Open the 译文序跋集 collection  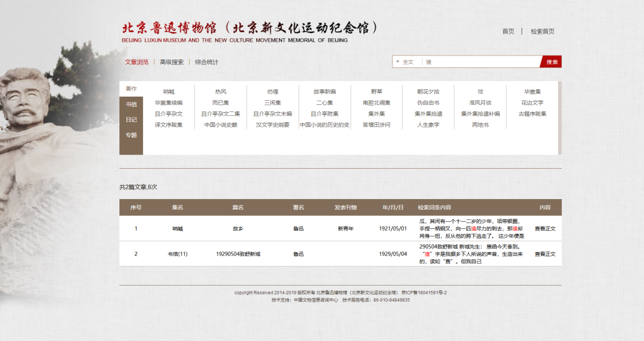(x=168, y=125)
